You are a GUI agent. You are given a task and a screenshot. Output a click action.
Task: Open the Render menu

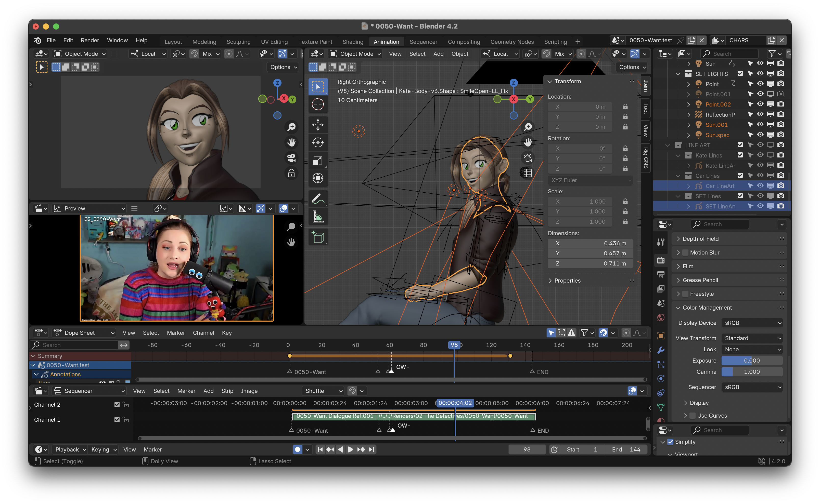(x=90, y=40)
